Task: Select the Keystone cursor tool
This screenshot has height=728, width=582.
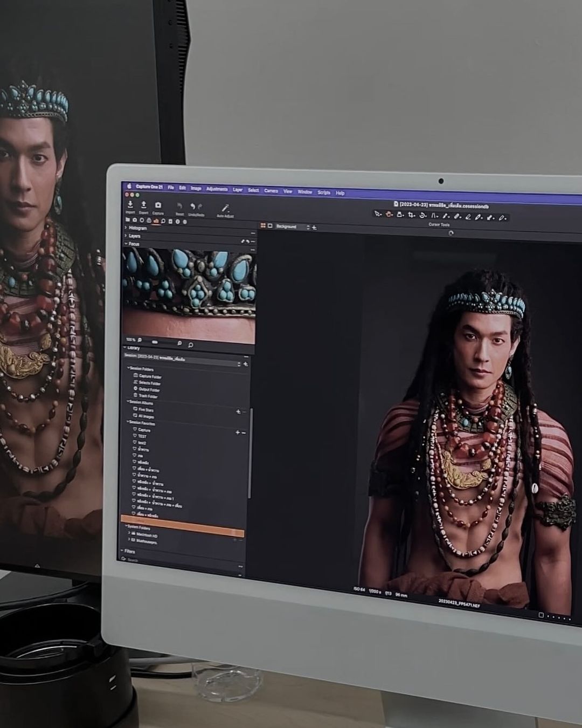Action: tap(434, 216)
